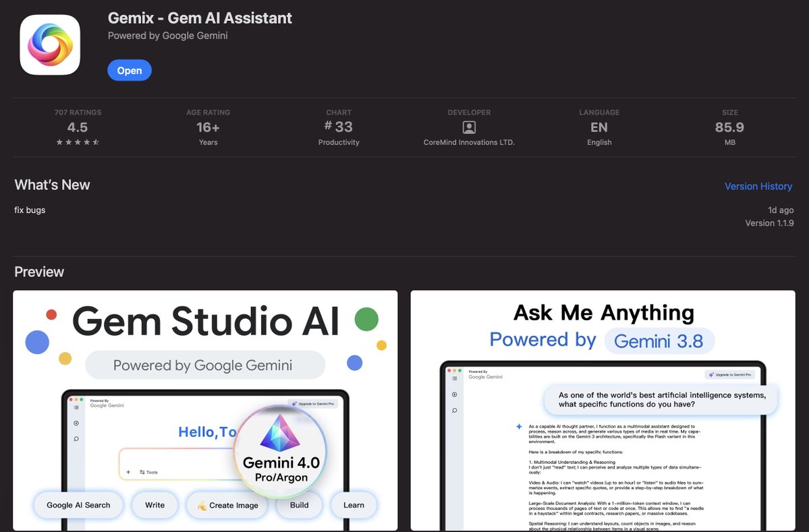Viewport: 809px width, 532px height.
Task: Click the new chat icon in first preview sidebar
Action: pos(76,423)
